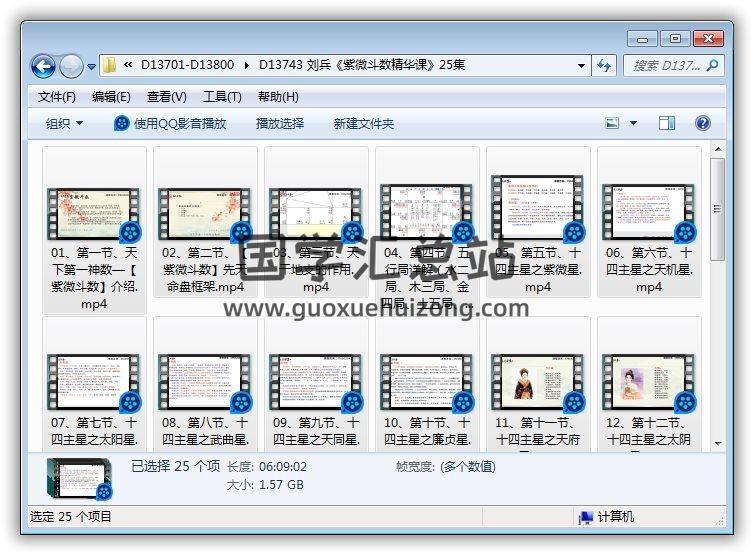
Task: Click file name 08、第八节、十四主星之武曲星
Action: pos(205,431)
